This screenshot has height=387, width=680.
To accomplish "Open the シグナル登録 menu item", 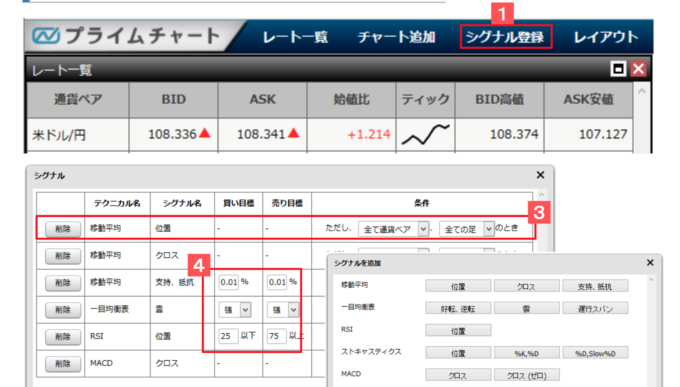I will pos(505,37).
